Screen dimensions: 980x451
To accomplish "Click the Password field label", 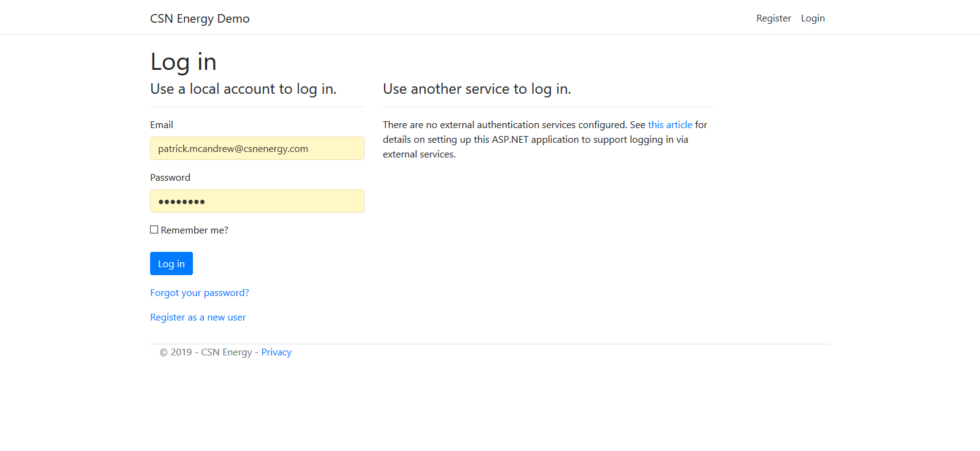I will [x=170, y=178].
